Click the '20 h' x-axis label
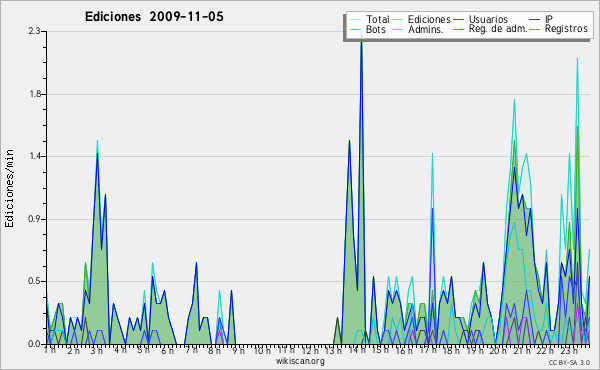 coord(499,350)
